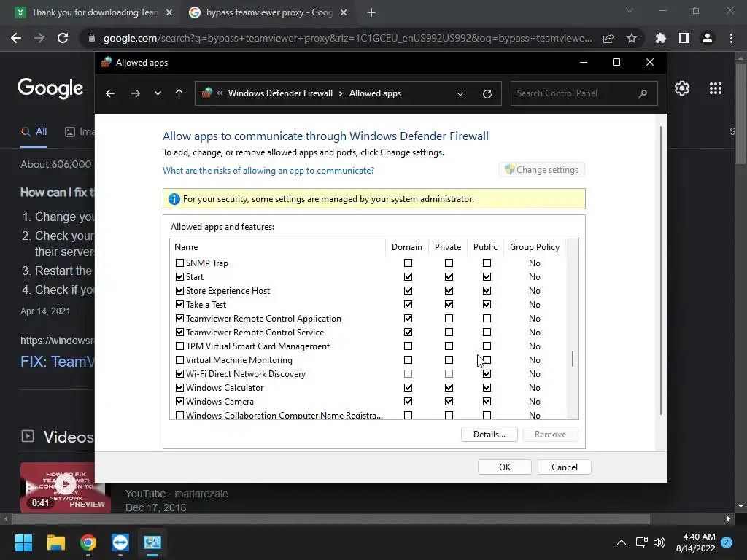The width and height of the screenshot is (747, 560).
Task: Click the Details... button
Action: tap(489, 435)
